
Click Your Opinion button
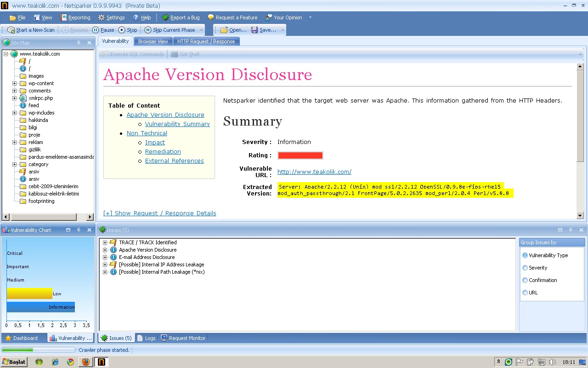coord(283,17)
